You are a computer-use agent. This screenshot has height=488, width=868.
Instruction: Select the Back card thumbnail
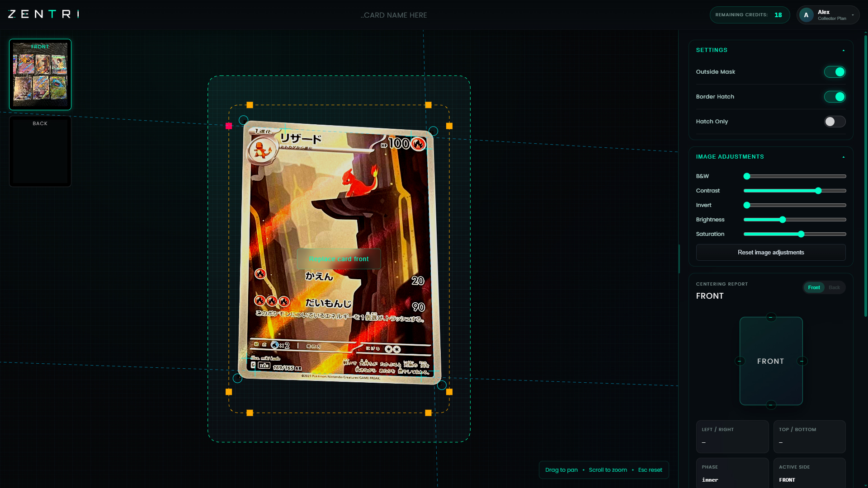pos(40,151)
